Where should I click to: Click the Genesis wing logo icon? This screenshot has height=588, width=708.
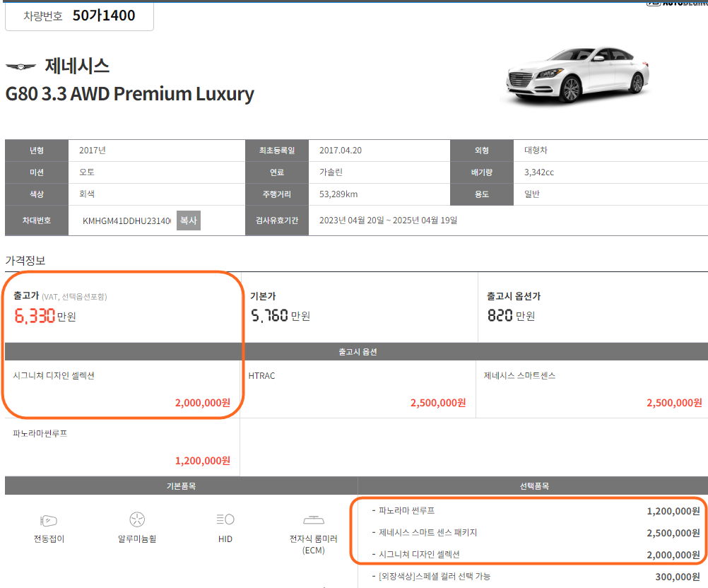20,67
